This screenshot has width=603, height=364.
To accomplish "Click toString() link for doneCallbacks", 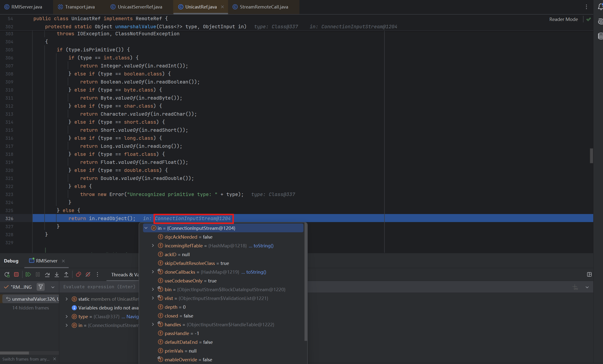I will (x=256, y=272).
